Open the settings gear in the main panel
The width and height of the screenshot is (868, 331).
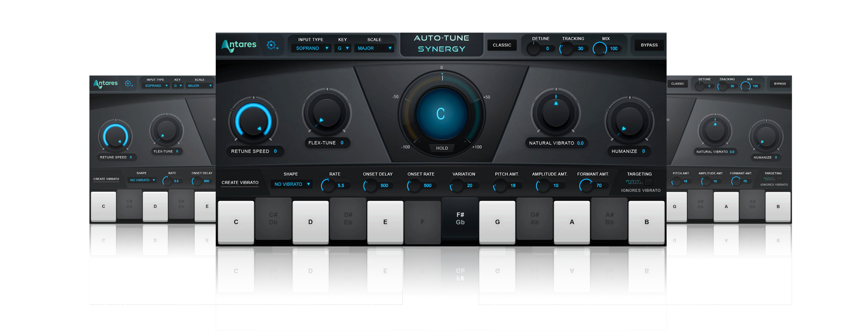pos(272,45)
